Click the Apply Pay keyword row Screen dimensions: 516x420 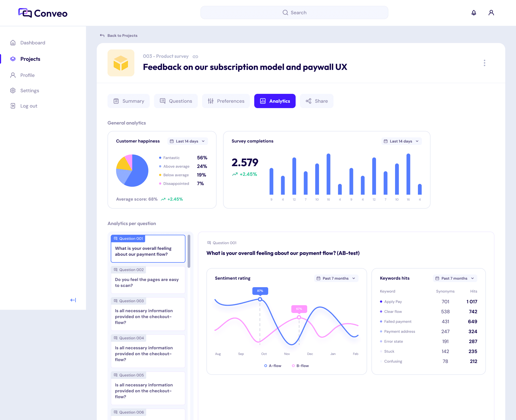(429, 302)
